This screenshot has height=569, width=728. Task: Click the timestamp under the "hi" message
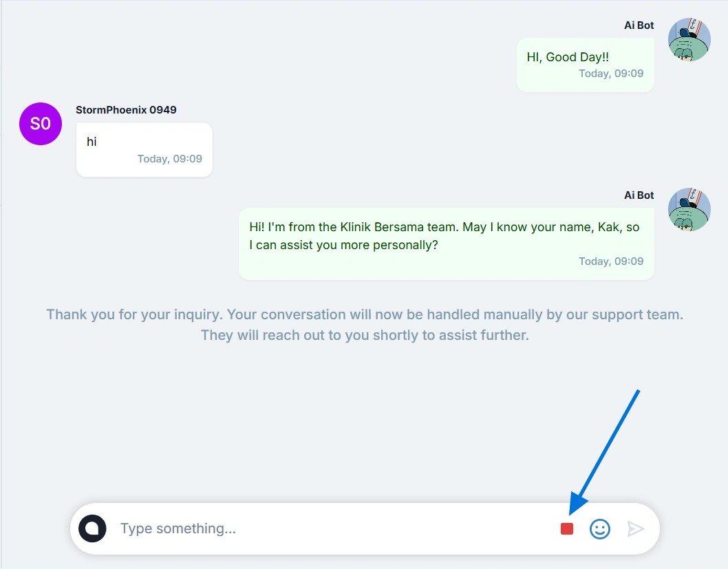[169, 159]
